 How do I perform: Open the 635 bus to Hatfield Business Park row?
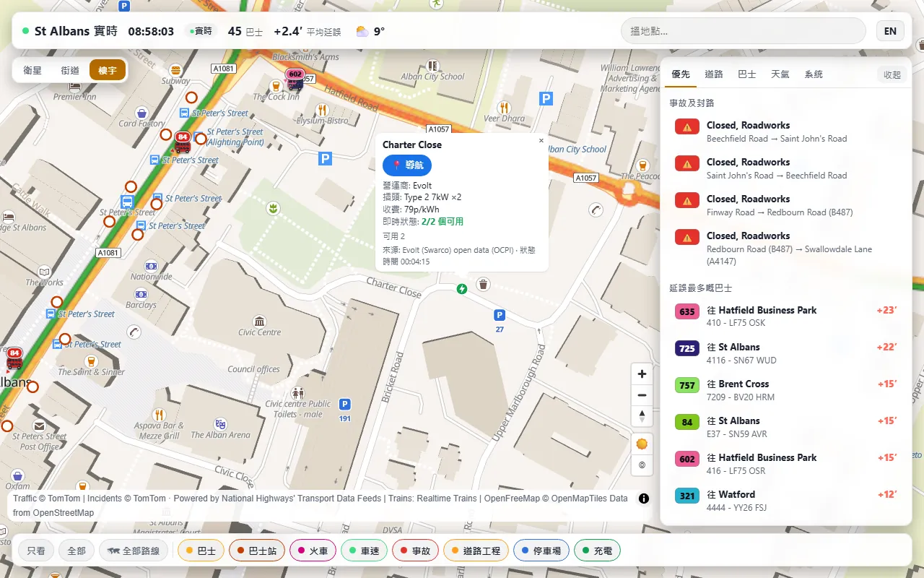coord(786,316)
